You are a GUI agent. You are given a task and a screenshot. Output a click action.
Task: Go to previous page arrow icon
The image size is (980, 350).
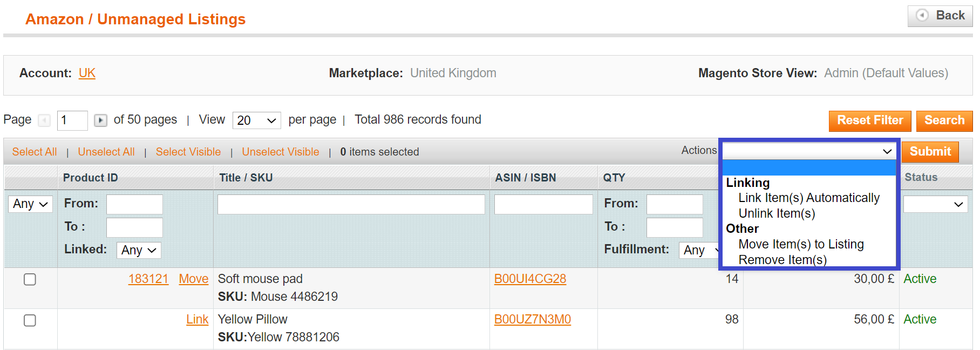click(44, 120)
